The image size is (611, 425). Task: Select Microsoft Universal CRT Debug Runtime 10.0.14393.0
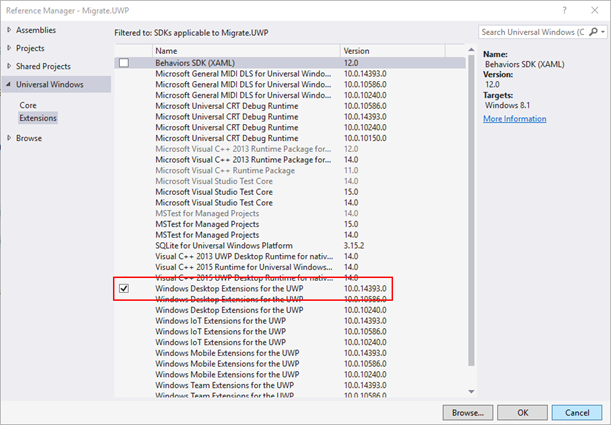point(290,116)
